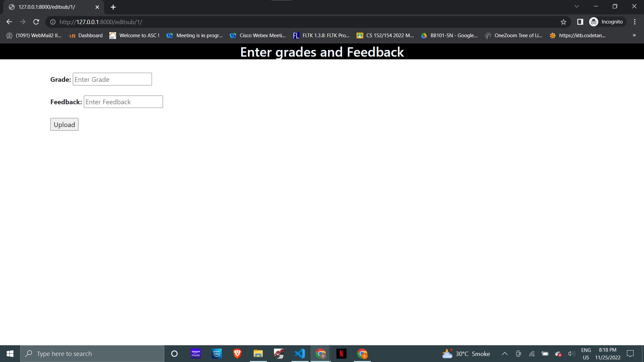644x362 pixels.
Task: Expand hidden icons in the system tray
Action: tap(504, 354)
